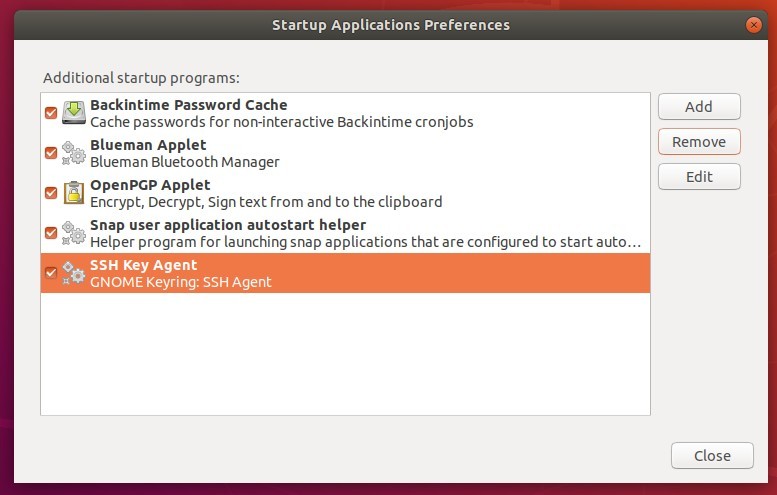Click the Backintime Password Cache drive icon
Viewport: 777px width, 495px height.
tap(74, 113)
